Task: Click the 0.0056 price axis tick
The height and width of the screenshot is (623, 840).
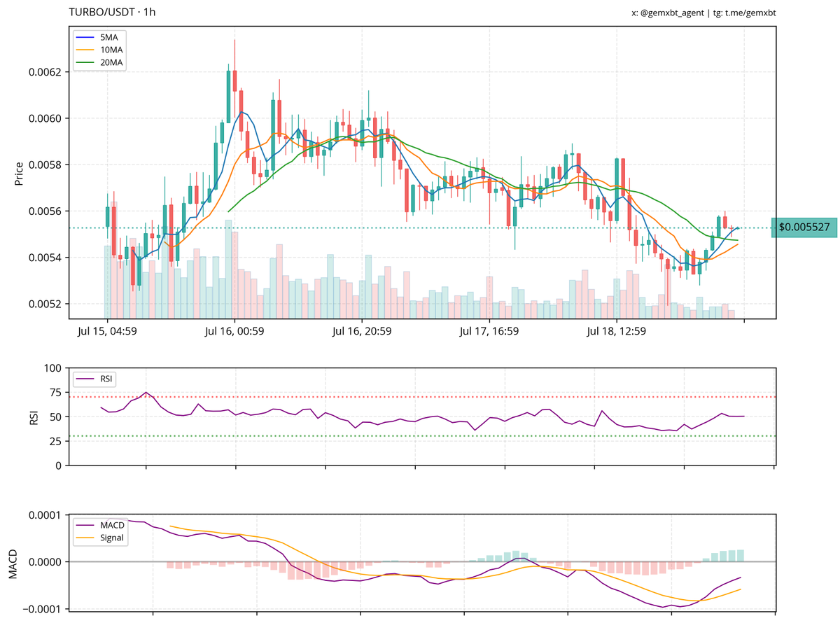Action: coord(46,211)
